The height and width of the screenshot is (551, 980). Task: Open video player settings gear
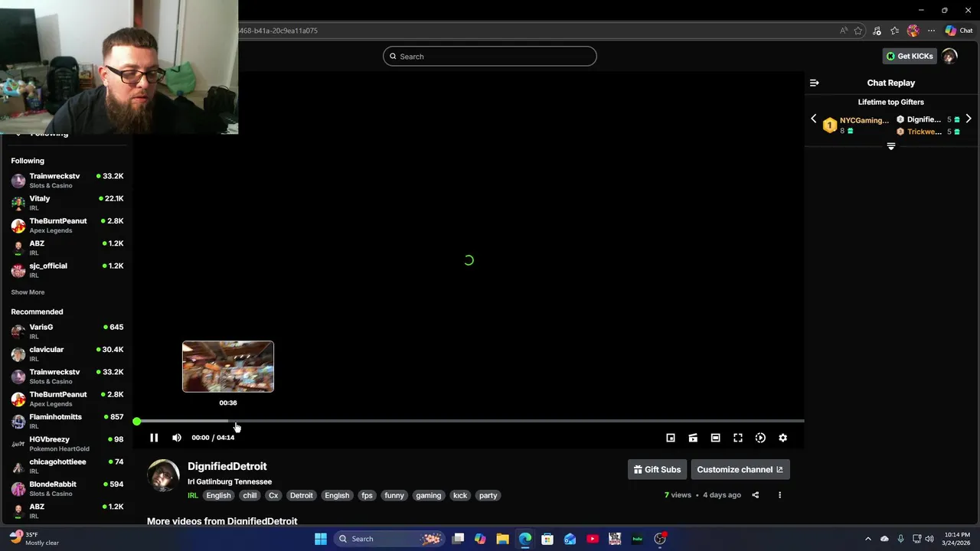coord(782,438)
